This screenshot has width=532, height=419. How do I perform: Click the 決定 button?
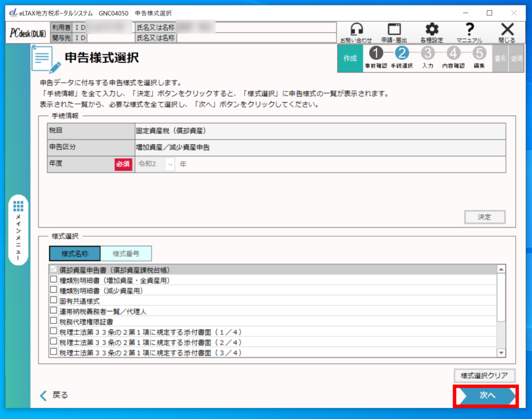point(484,217)
